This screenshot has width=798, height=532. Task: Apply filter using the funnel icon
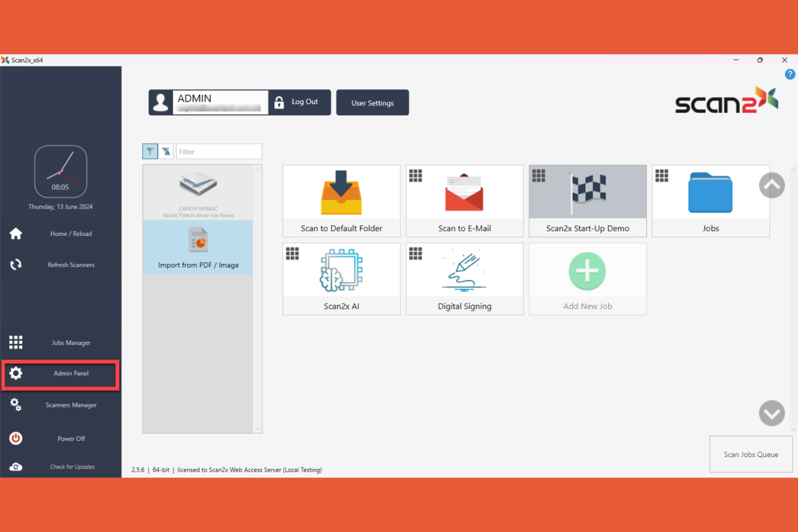point(150,151)
